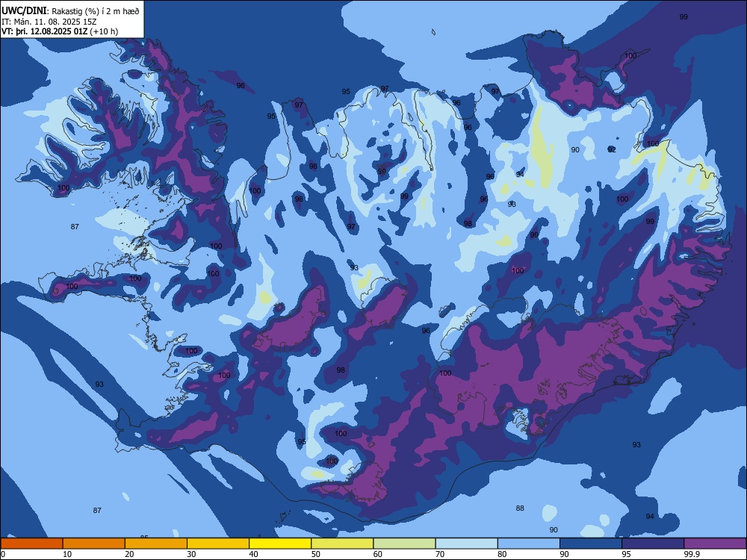Click the '92' humidity value on the map
This screenshot has height=560, width=747.
click(612, 149)
